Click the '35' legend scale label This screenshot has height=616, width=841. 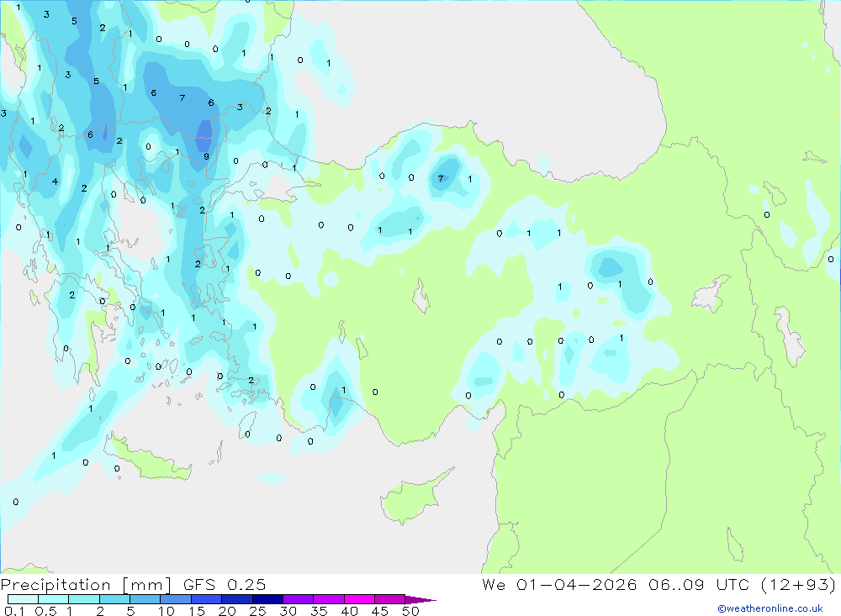coord(319,611)
